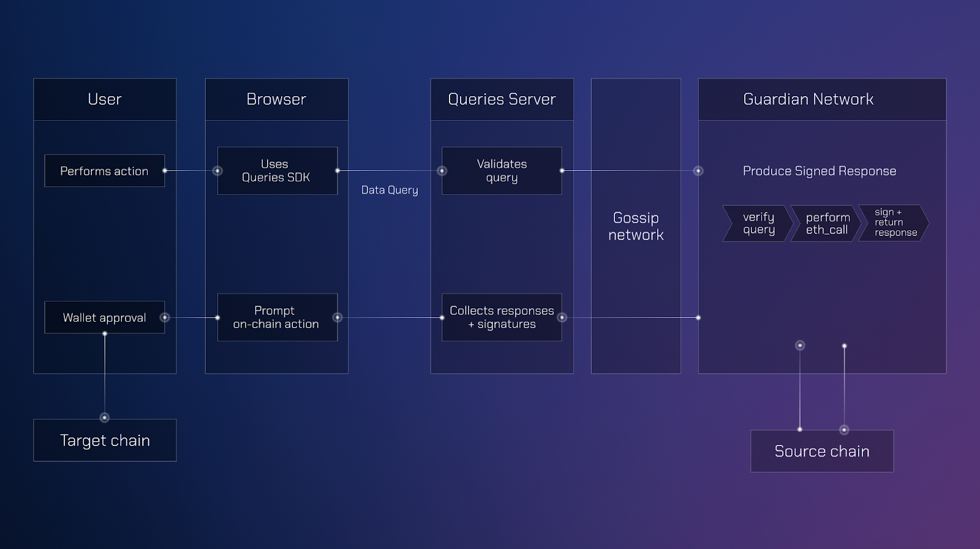Screen dimensions: 980x549
Task: Select the "verify query" chevron step
Action: (758, 224)
